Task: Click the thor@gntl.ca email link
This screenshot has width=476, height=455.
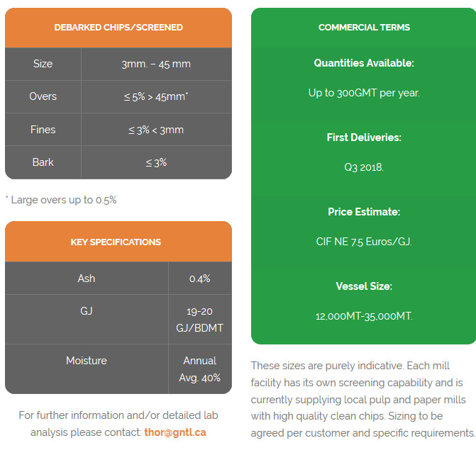Action: 175,432
